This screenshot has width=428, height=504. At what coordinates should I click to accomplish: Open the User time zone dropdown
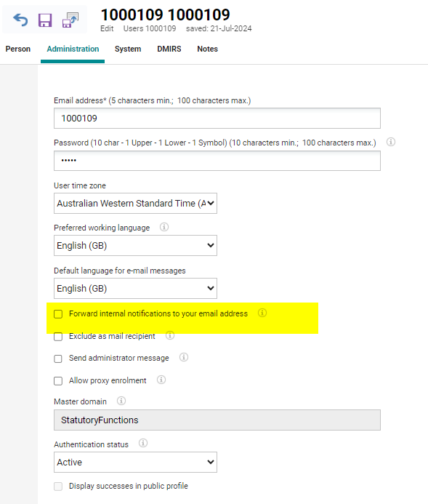(135, 203)
